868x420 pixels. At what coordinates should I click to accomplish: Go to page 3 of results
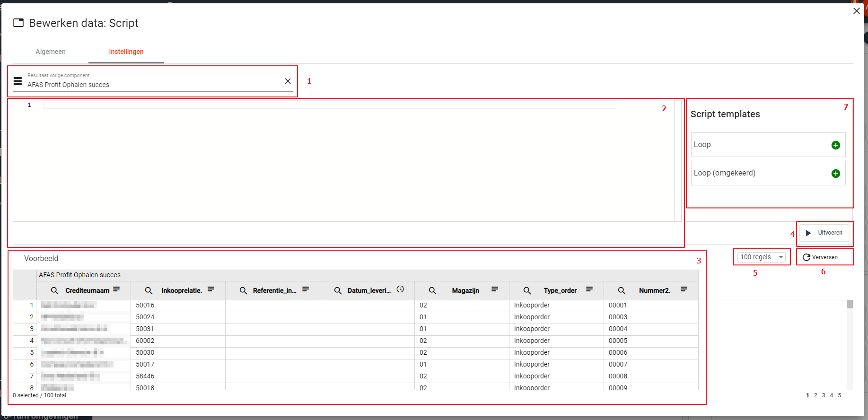coord(824,395)
